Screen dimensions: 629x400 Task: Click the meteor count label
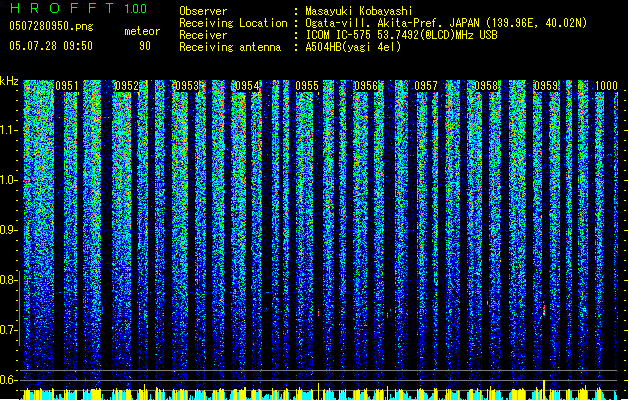pyautogui.click(x=142, y=31)
